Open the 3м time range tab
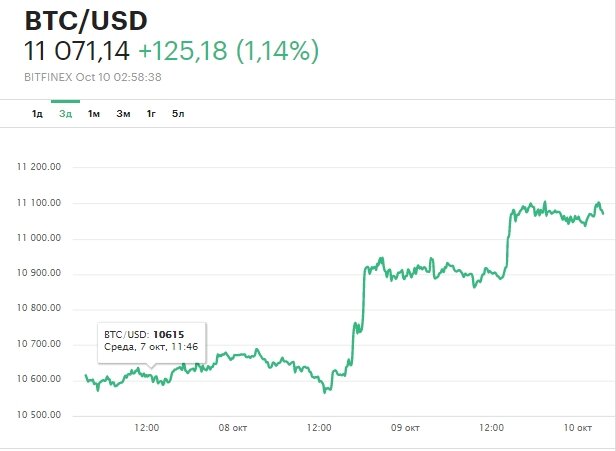Viewport: 616px width, 451px height. tap(123, 114)
